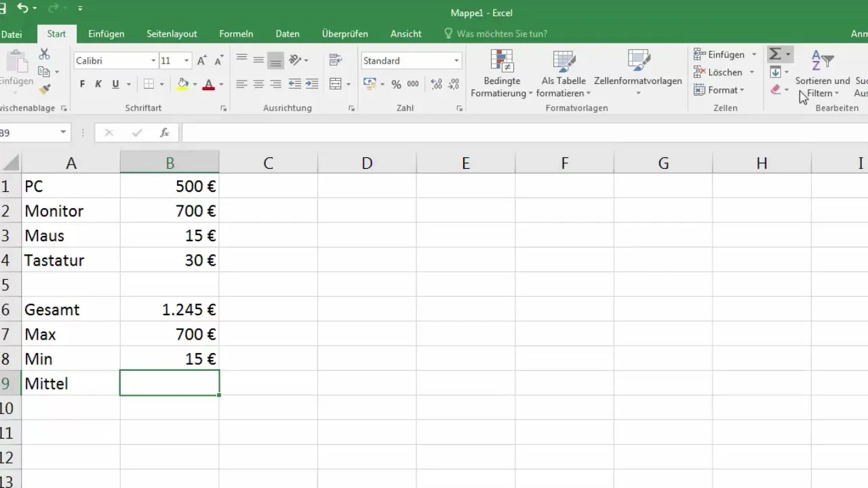
Task: Toggle bottom align in alignment group
Action: coord(275,60)
